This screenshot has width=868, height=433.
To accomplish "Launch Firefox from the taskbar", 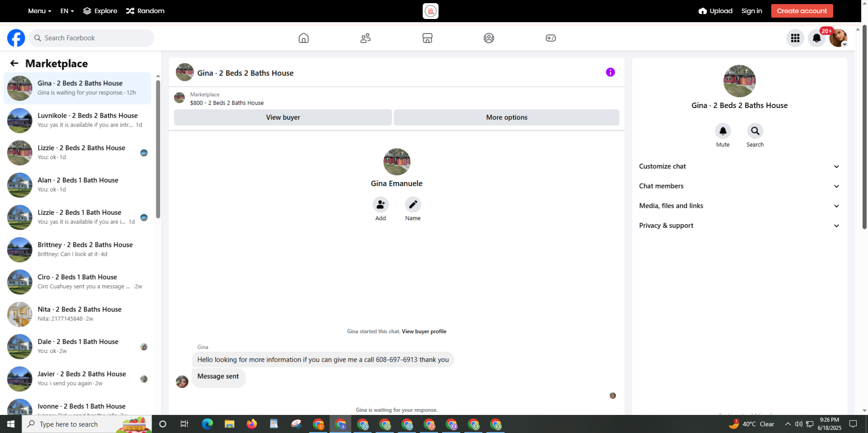I will coord(252,424).
